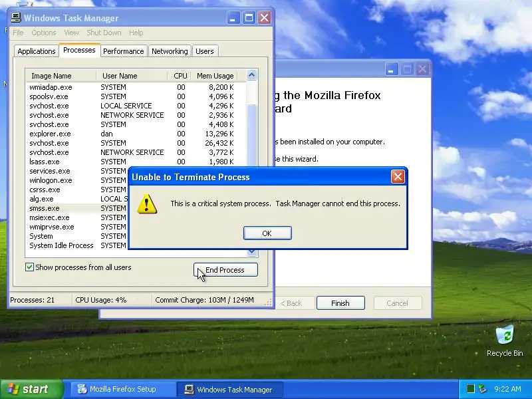
Task: Click the Processes: 21 status bar entry
Action: [x=40, y=300]
